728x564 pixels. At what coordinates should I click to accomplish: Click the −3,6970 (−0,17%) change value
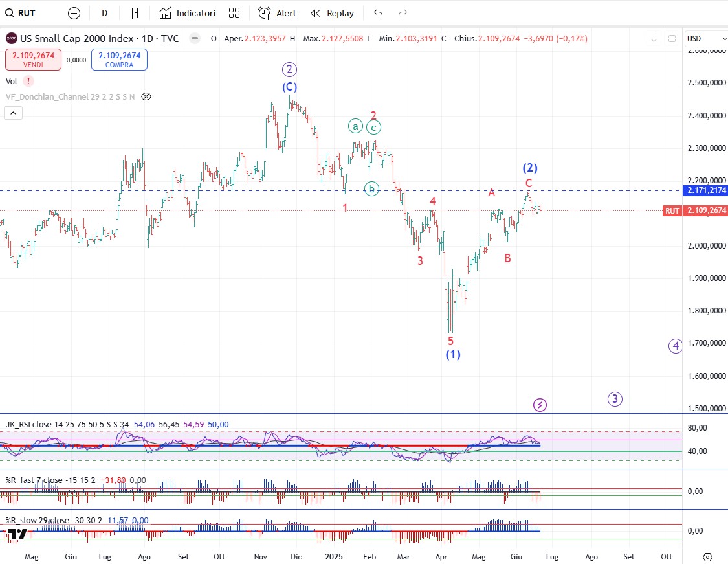556,39
